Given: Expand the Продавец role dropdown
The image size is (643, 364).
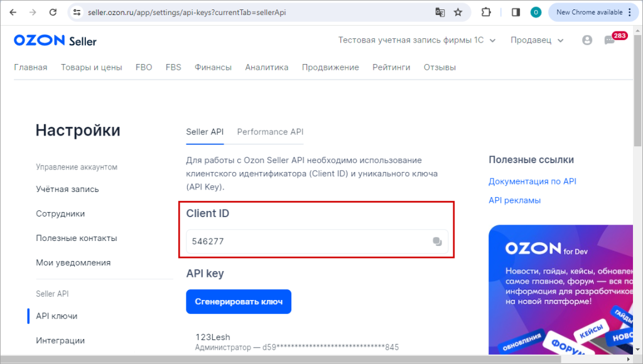Looking at the screenshot, I should [x=537, y=40].
